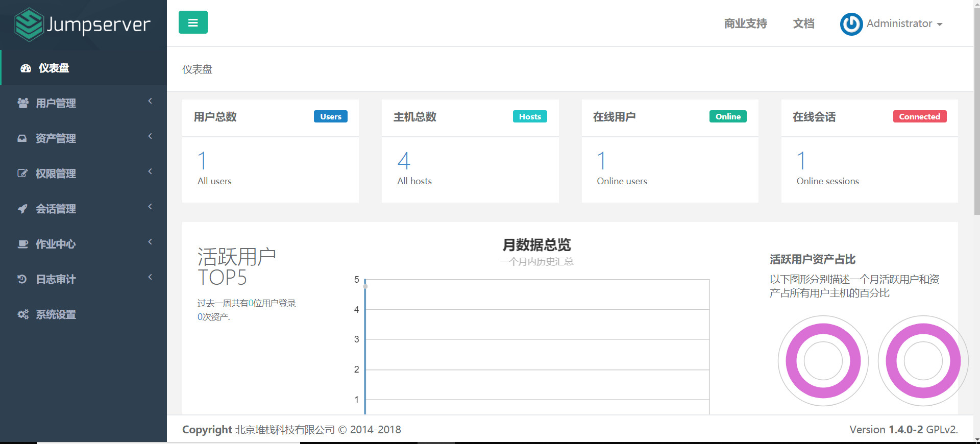
Task: Click the left pink donut chart
Action: point(823,361)
